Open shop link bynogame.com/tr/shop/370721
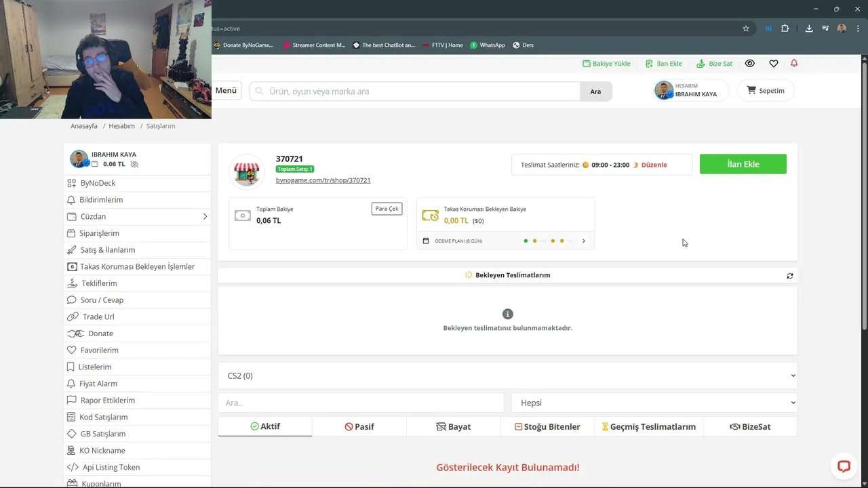This screenshot has width=868, height=488. 323,180
